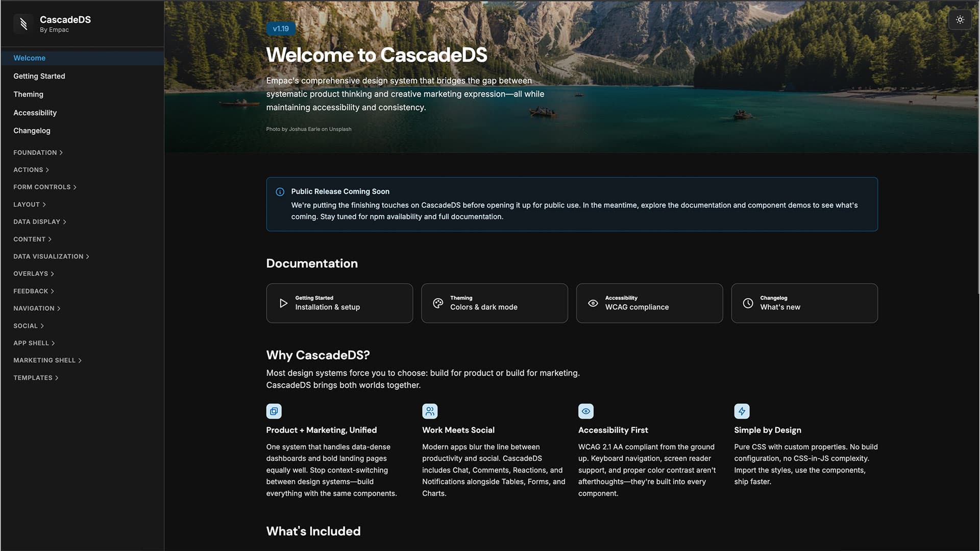Expand the DATA VISUALIZATION sidebar section
Screen dimensions: 980x551
coord(51,257)
